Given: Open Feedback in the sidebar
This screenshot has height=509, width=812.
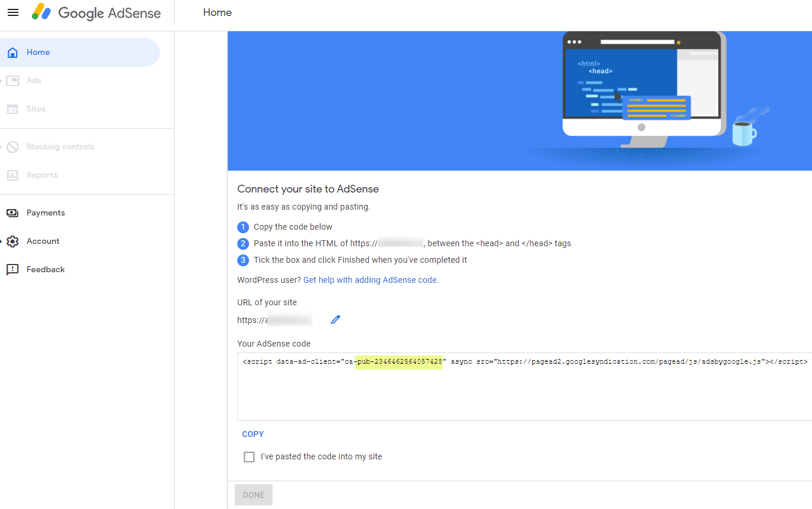Looking at the screenshot, I should 80,270.
